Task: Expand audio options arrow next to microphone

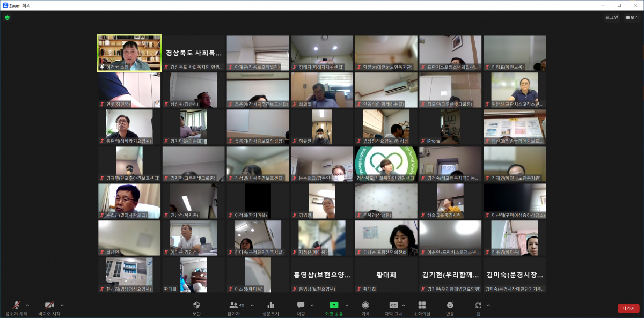Action: (29, 305)
